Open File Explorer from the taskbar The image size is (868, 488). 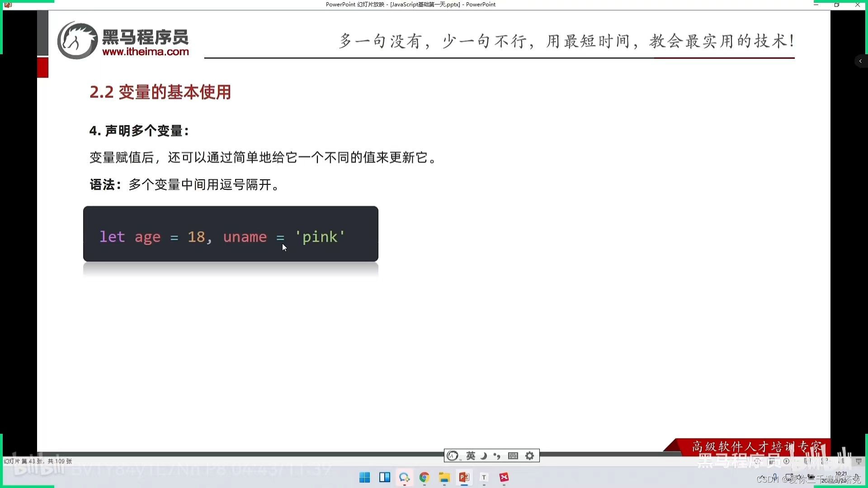[x=444, y=478]
